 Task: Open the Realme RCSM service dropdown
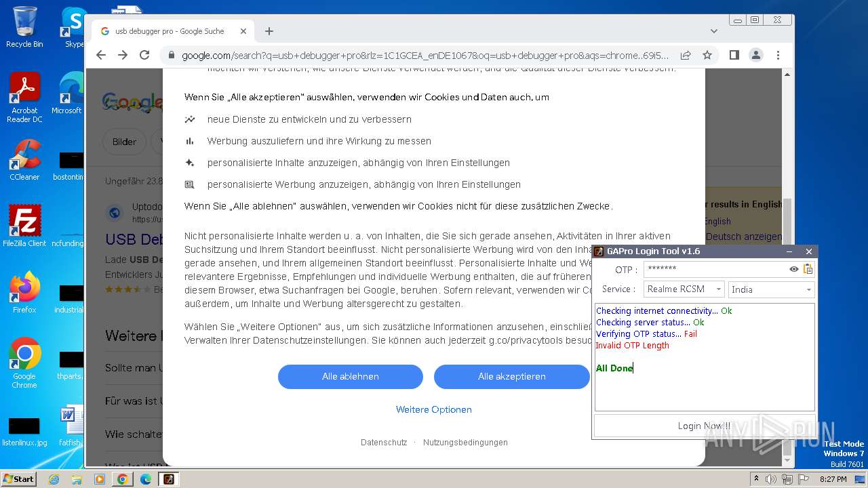(684, 289)
